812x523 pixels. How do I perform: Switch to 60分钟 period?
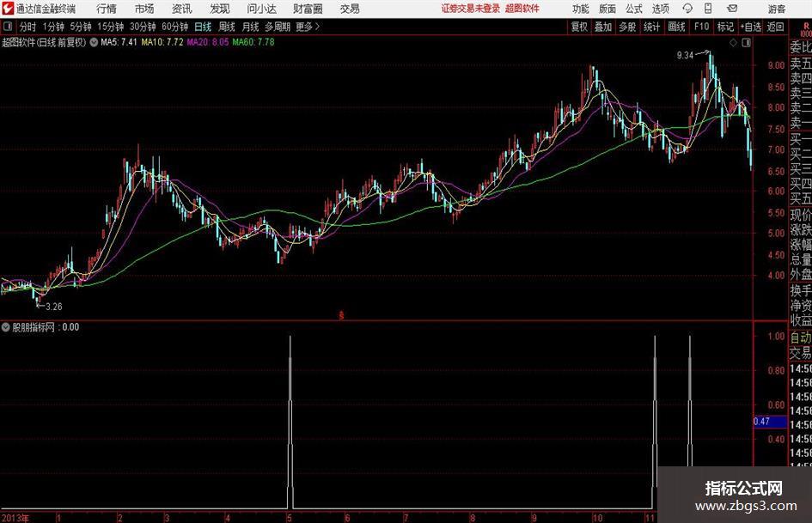pos(175,27)
